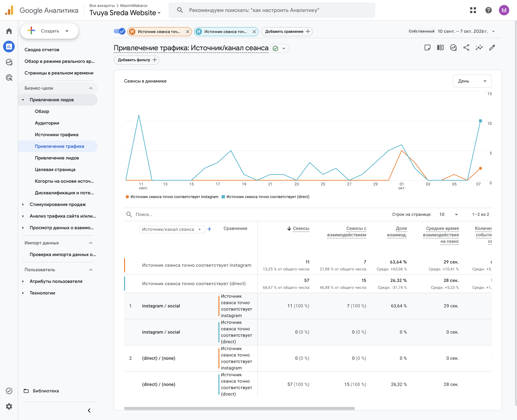Open the Reports bar-chart icon in left rail
517x420 pixels.
click(x=9, y=47)
